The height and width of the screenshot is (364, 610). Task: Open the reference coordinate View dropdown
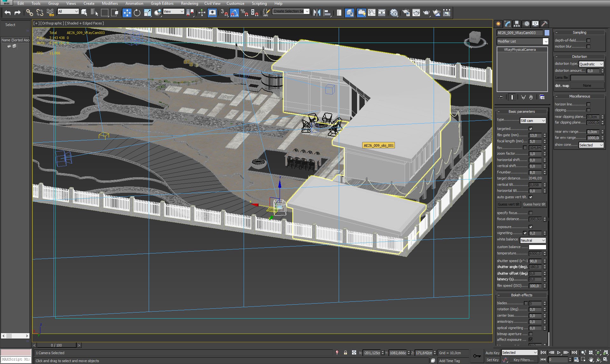pos(173,11)
